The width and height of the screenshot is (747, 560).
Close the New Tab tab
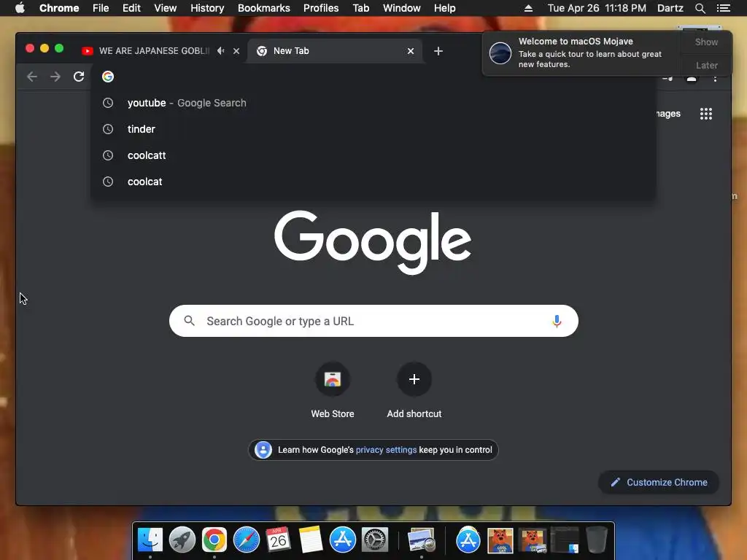(x=411, y=51)
